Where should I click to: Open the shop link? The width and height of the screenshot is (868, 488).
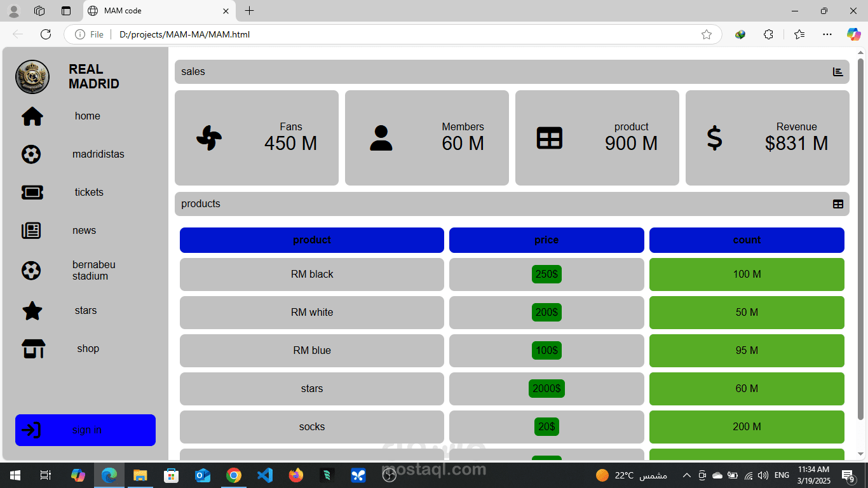click(88, 349)
